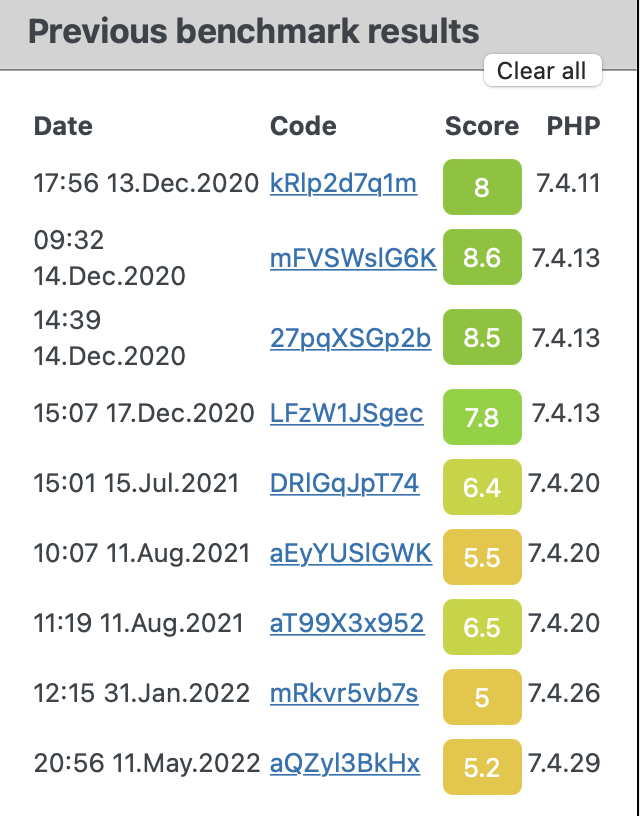The image size is (640, 816).
Task: Click the Score column header
Action: coord(482,126)
